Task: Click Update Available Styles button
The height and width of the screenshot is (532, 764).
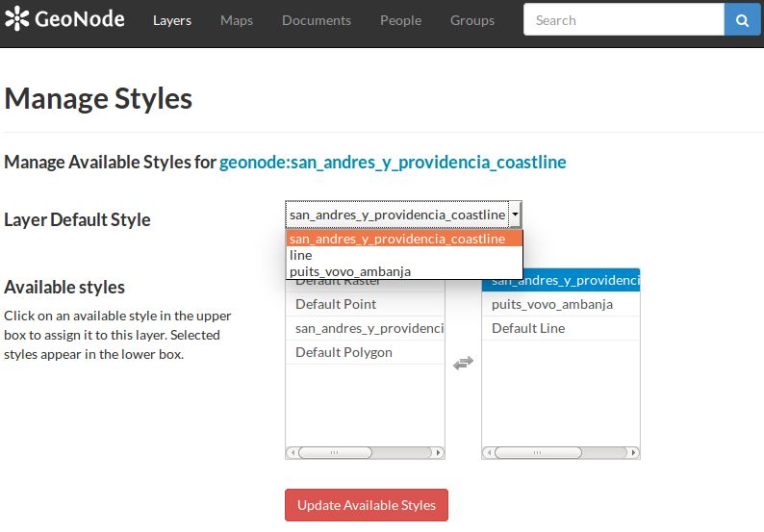Action: point(367,505)
